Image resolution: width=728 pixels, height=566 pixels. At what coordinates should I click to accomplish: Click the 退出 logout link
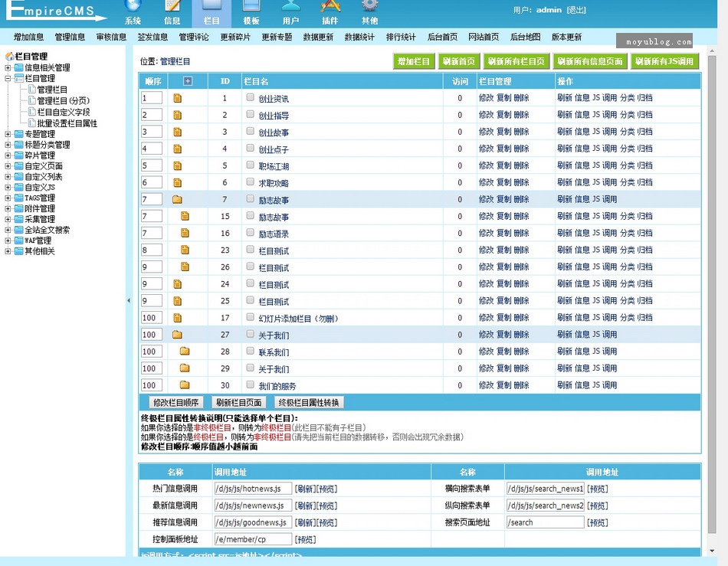[576, 10]
